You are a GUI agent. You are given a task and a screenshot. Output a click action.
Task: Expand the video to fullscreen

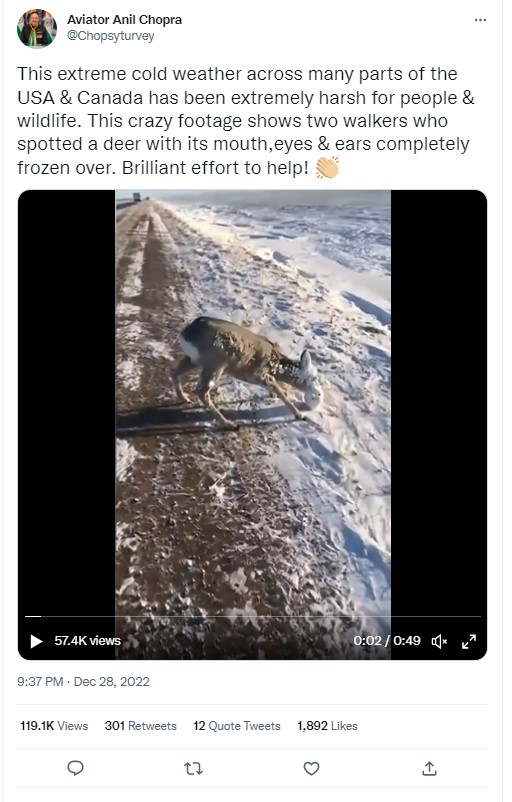[469, 641]
